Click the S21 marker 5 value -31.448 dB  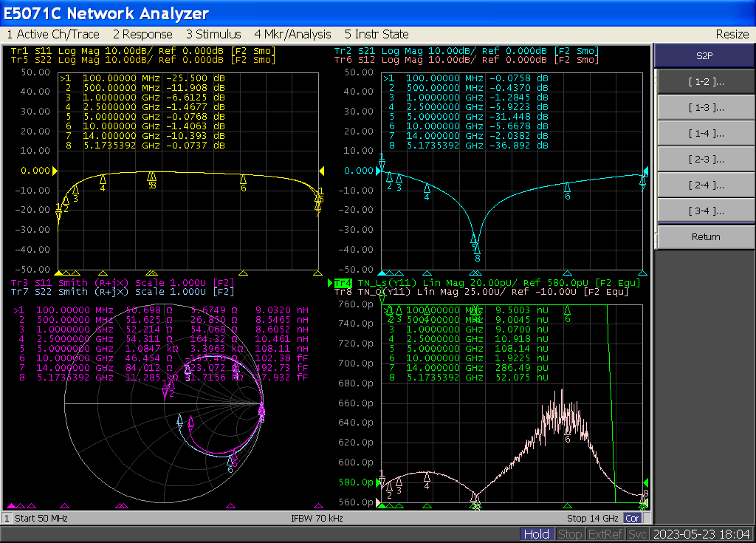(x=519, y=116)
